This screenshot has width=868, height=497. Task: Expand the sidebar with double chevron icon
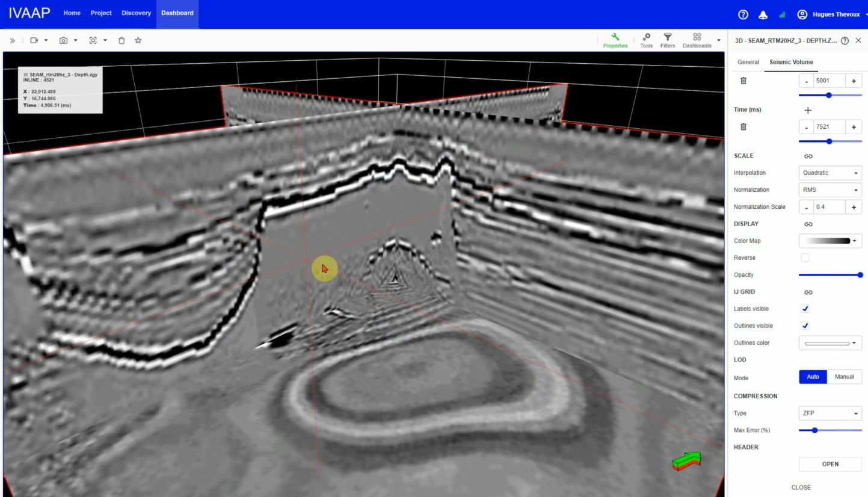coord(12,40)
